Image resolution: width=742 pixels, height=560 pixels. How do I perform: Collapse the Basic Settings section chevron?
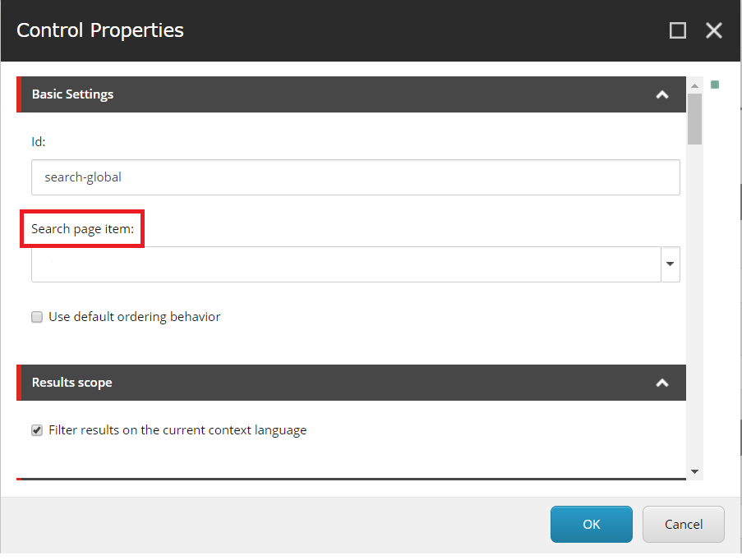pos(662,94)
